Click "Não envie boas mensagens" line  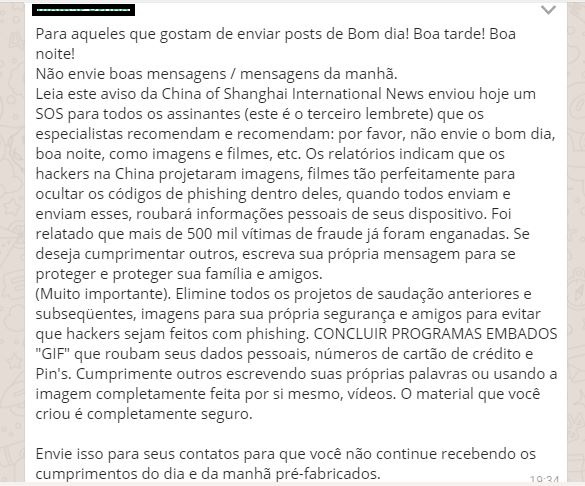[131, 74]
